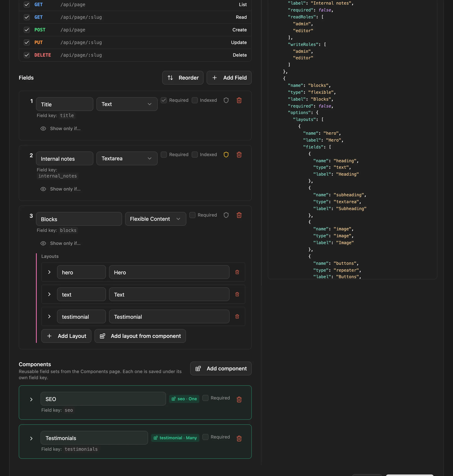
Task: Remove the text layout trash icon
Action: pos(237,294)
